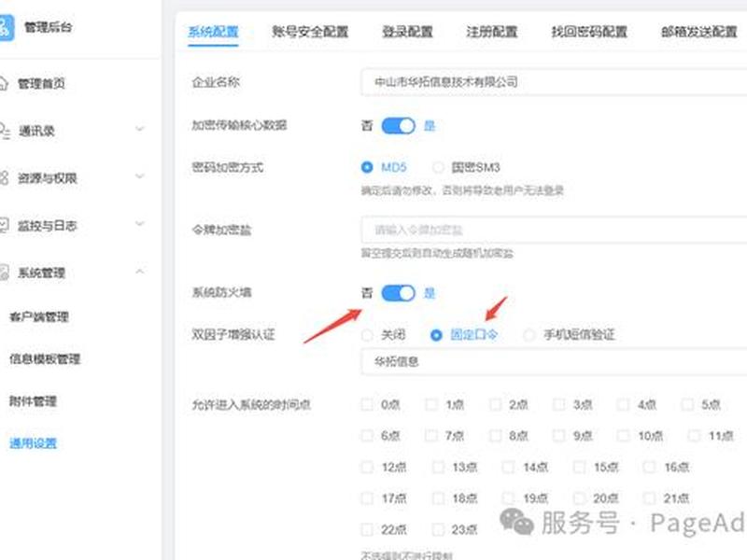The height and width of the screenshot is (560, 747).
Task: Click the 监控与日志 icon
Action: (4, 225)
